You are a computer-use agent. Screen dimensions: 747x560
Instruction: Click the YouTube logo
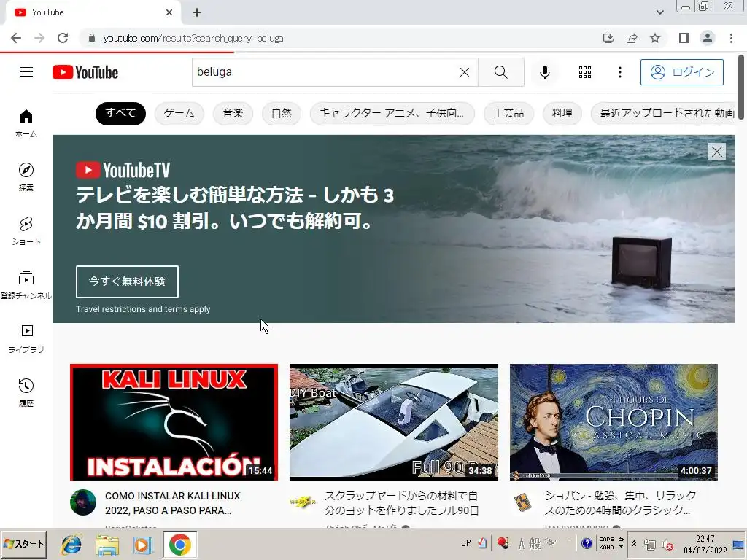point(85,72)
